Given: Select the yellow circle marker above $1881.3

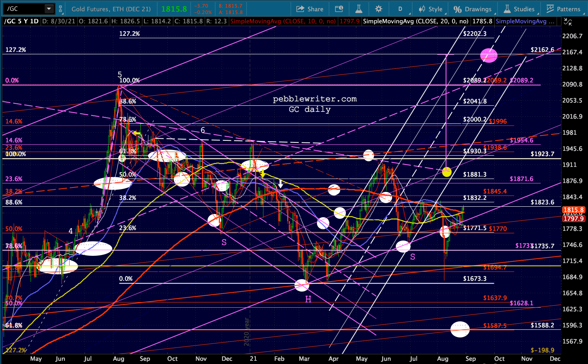Looking at the screenshot, I should click(446, 172).
